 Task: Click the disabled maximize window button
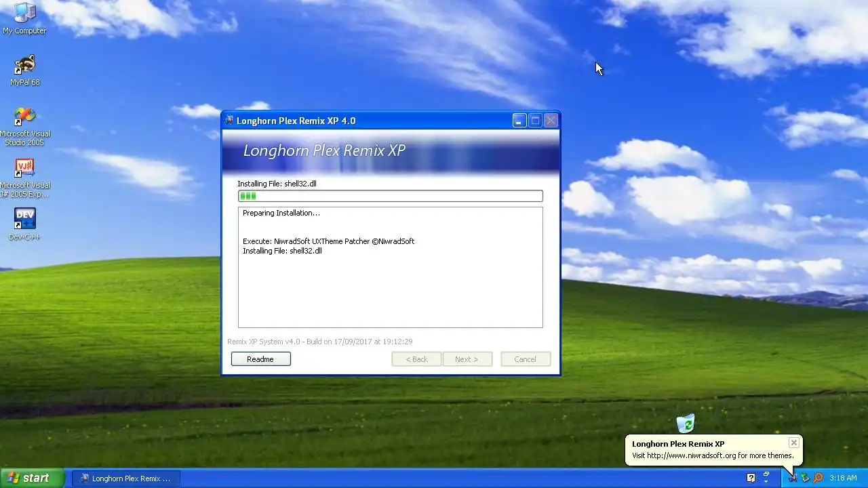click(x=535, y=121)
